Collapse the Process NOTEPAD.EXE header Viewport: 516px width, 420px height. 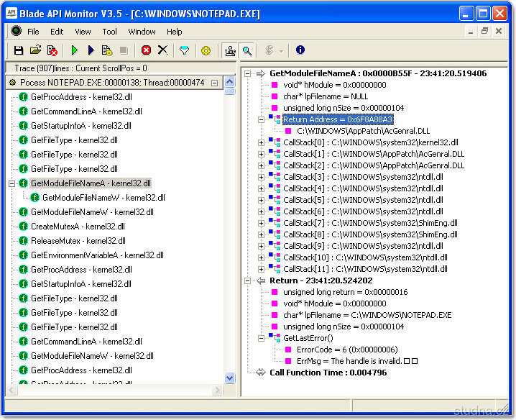coord(214,83)
